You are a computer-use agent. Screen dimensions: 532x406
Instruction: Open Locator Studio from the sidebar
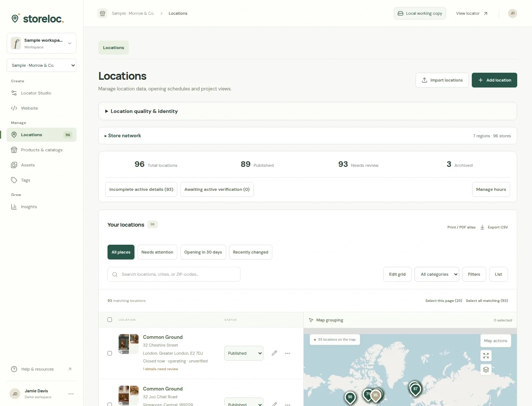point(41,93)
